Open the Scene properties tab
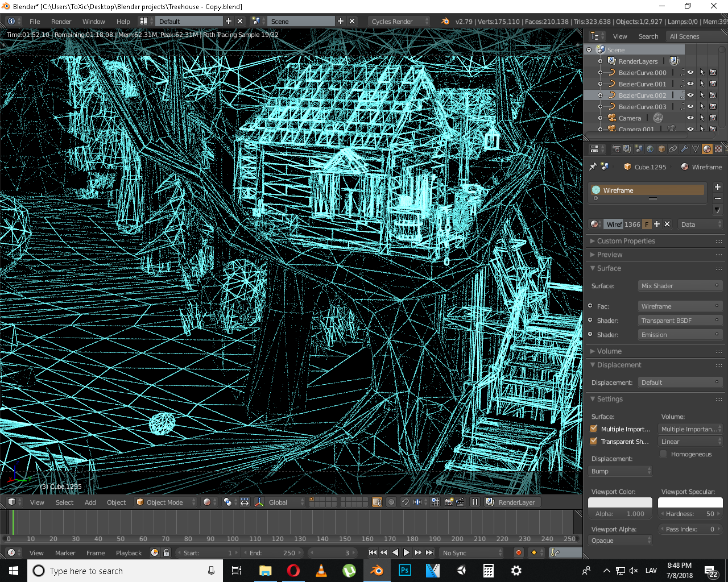The width and height of the screenshot is (728, 582). [638, 149]
